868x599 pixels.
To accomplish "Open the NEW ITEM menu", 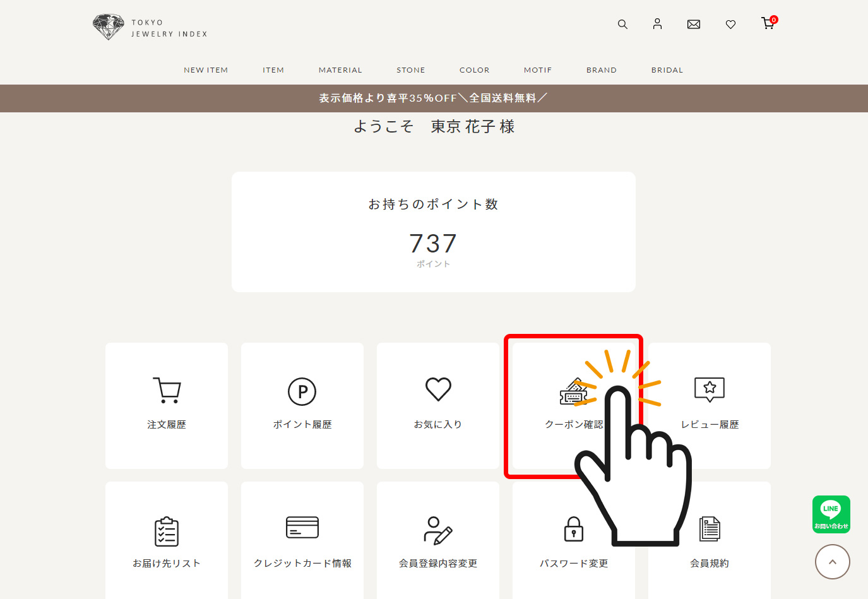I will [206, 70].
